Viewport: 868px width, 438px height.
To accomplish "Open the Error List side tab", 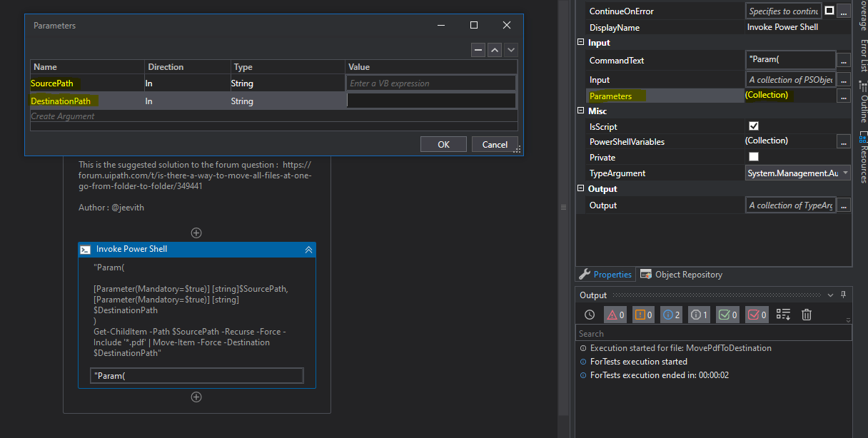I will [x=862, y=56].
